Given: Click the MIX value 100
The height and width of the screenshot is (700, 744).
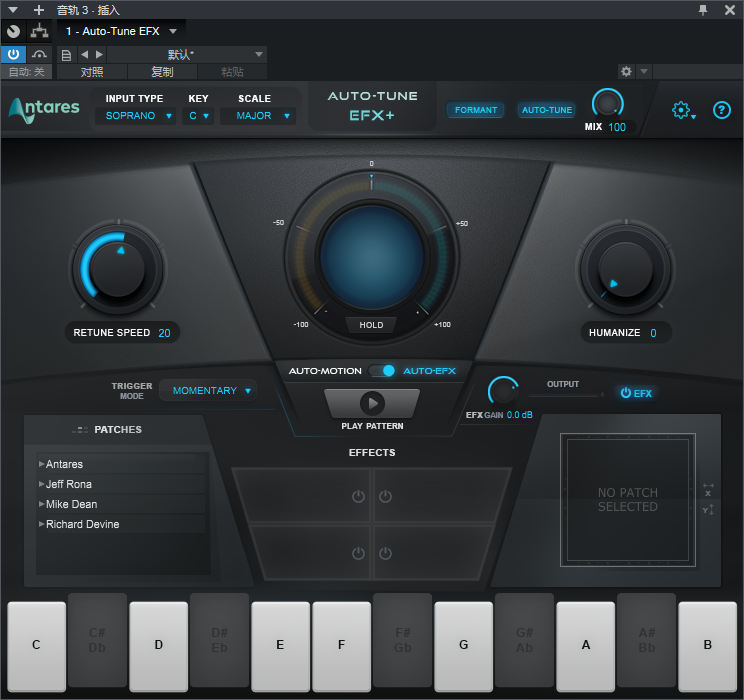Looking at the screenshot, I should click(617, 127).
